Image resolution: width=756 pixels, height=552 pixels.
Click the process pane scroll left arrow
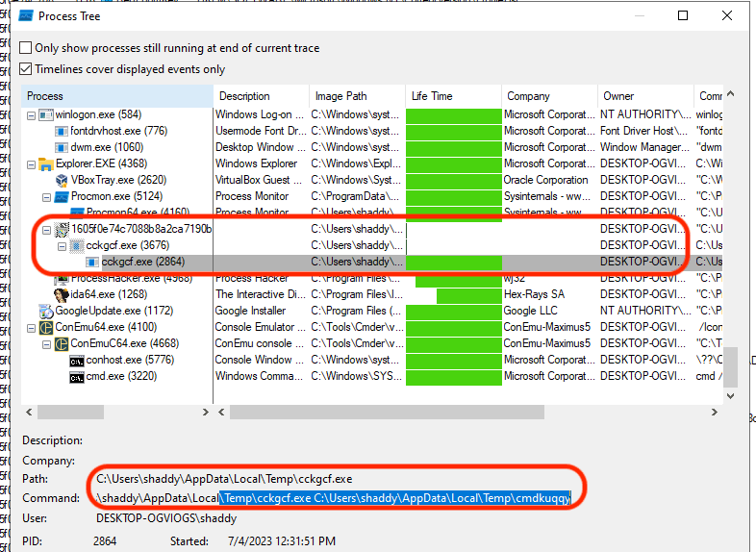click(x=29, y=413)
